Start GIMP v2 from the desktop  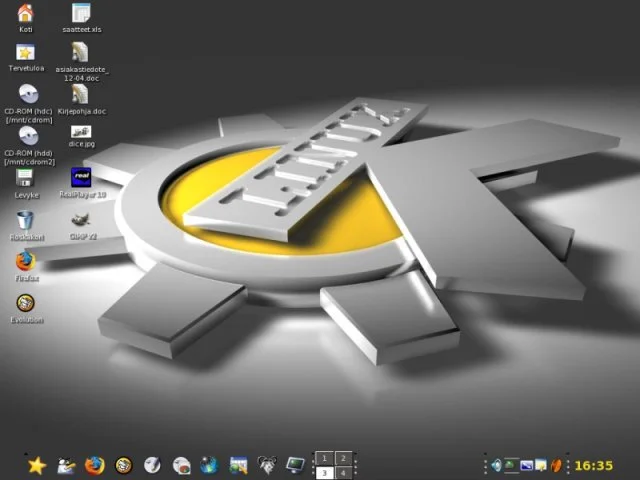tap(82, 219)
